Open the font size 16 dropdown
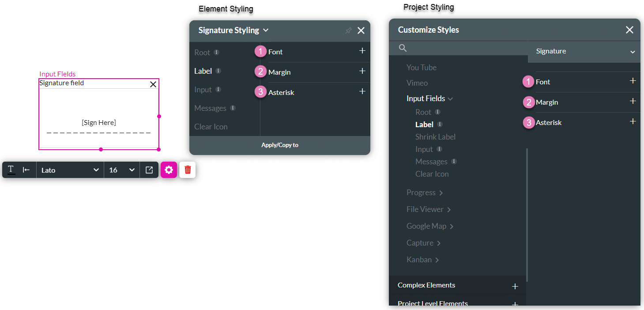The height and width of the screenshot is (310, 644). tap(121, 170)
